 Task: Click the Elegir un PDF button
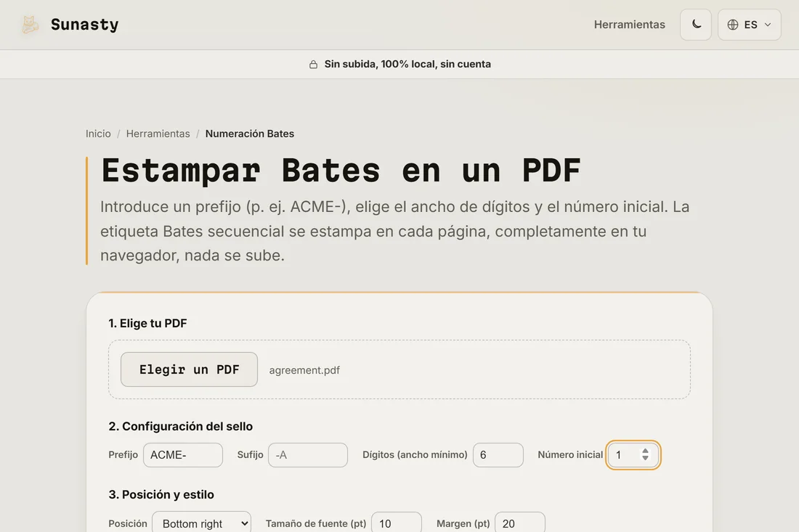point(189,369)
